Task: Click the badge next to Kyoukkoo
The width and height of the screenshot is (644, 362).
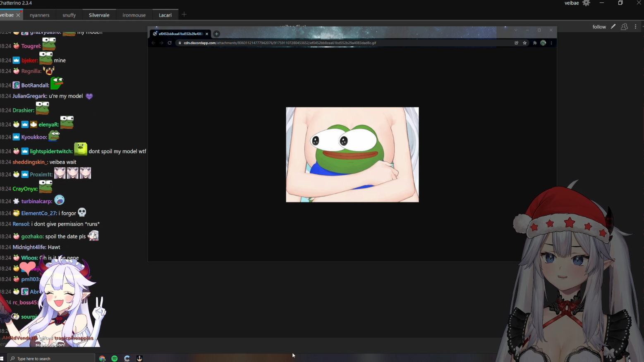Action: coord(16,137)
